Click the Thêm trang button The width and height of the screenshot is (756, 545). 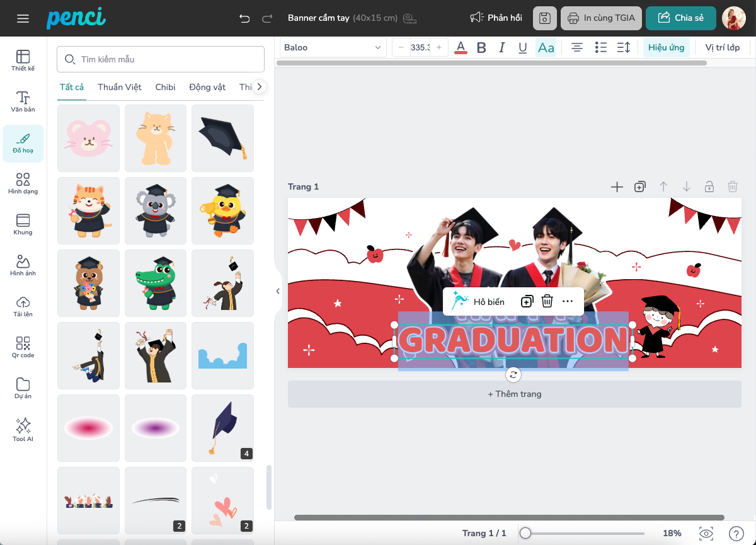click(514, 394)
